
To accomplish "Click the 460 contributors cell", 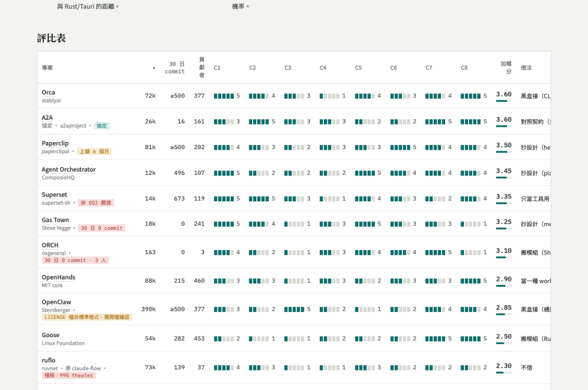I will click(199, 280).
